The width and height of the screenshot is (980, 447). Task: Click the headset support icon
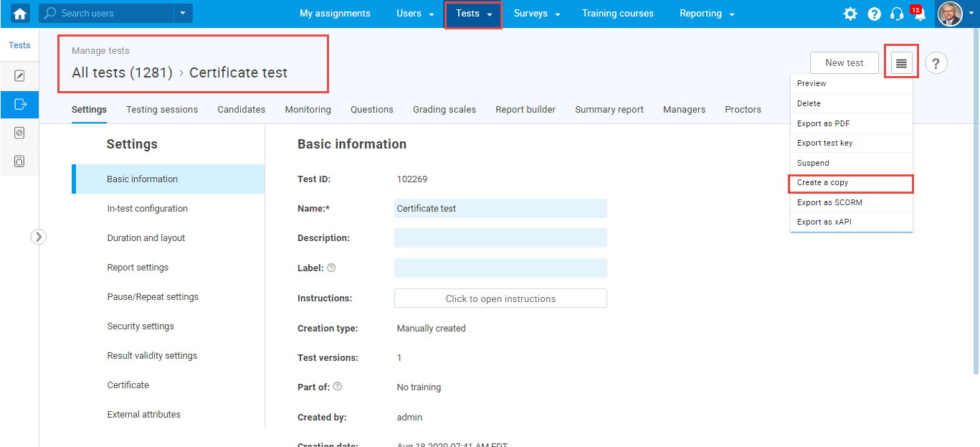pyautogui.click(x=896, y=14)
